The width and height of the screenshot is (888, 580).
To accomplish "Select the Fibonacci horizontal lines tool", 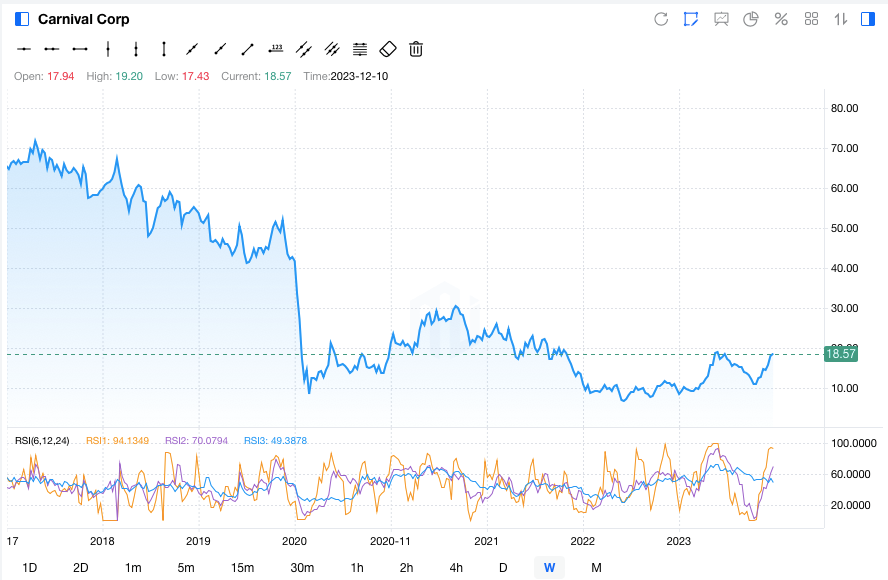I will [360, 48].
